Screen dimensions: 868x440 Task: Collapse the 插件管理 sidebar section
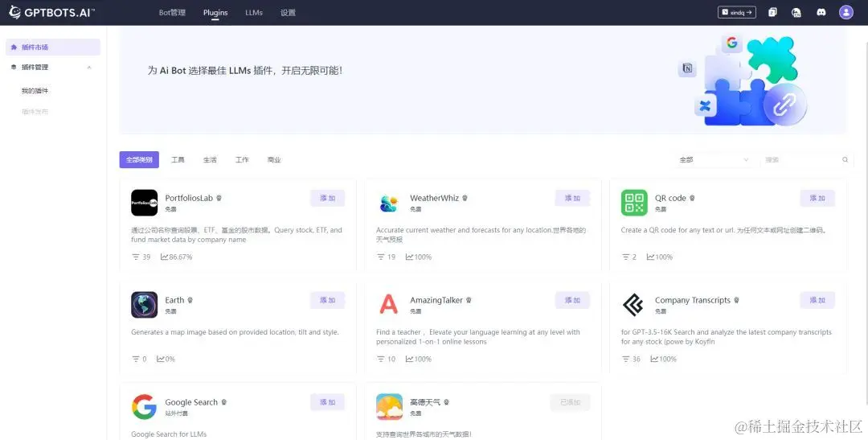(x=89, y=68)
